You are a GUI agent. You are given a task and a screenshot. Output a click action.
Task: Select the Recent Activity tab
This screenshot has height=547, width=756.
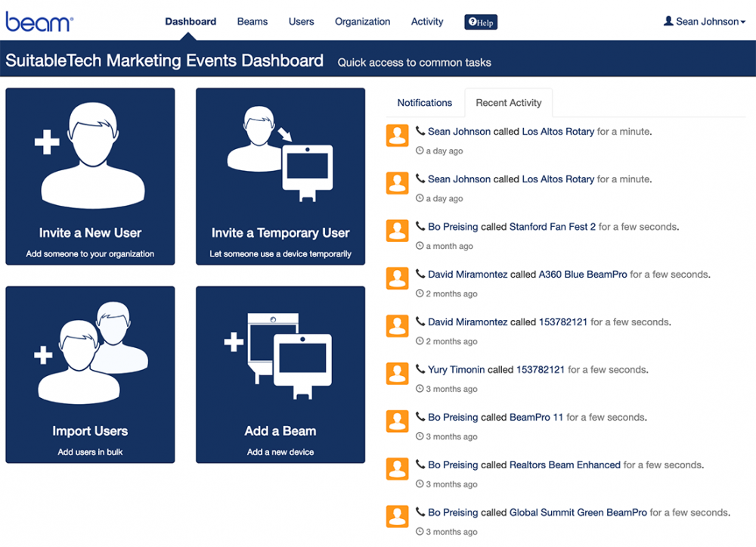point(508,103)
